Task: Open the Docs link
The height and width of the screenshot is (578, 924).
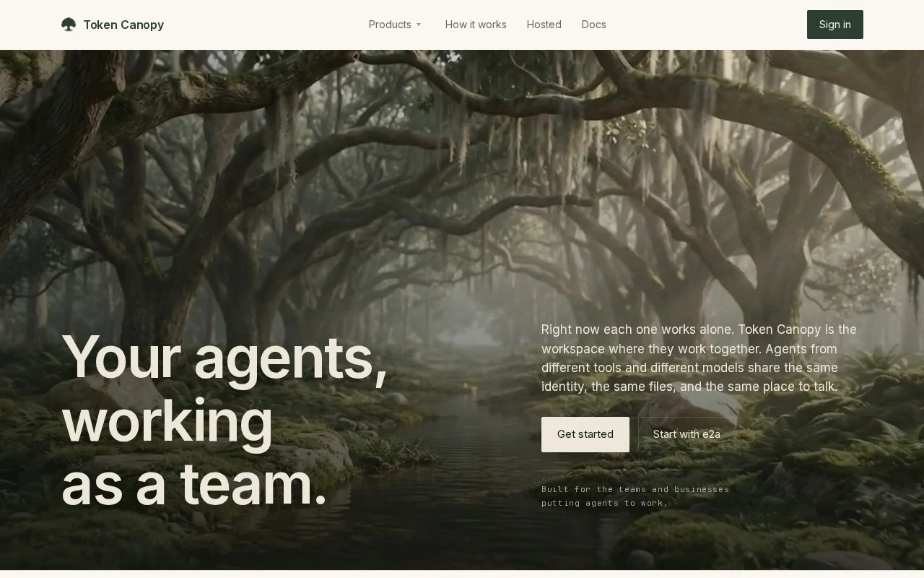Action: pyautogui.click(x=593, y=25)
